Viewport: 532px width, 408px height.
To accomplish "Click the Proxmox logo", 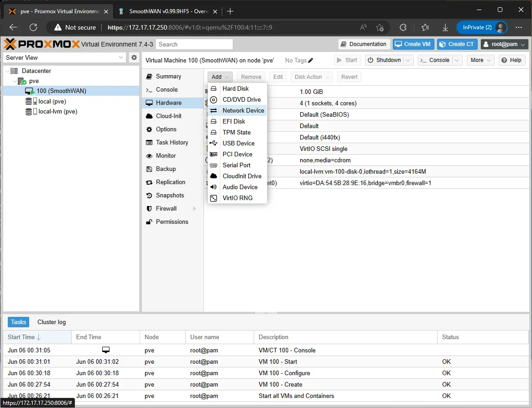I will [42, 44].
